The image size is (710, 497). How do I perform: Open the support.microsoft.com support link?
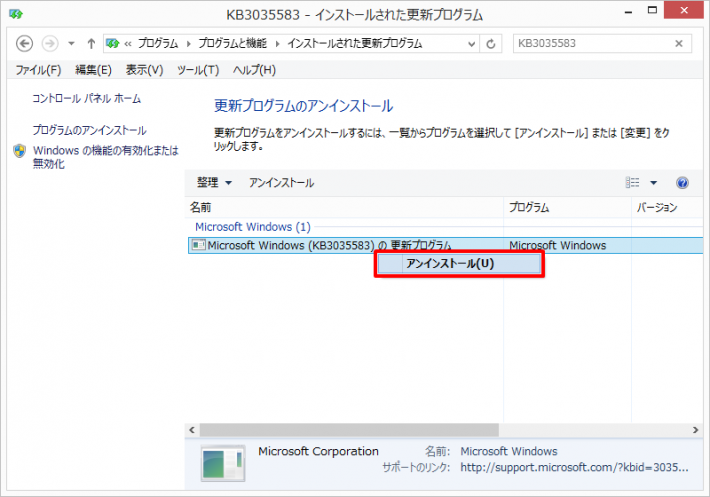tap(574, 467)
